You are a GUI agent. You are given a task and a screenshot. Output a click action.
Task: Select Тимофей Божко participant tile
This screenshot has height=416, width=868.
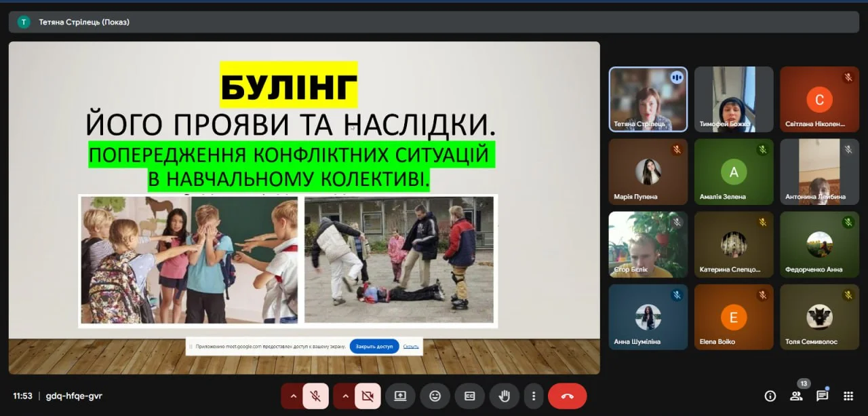[x=733, y=99]
